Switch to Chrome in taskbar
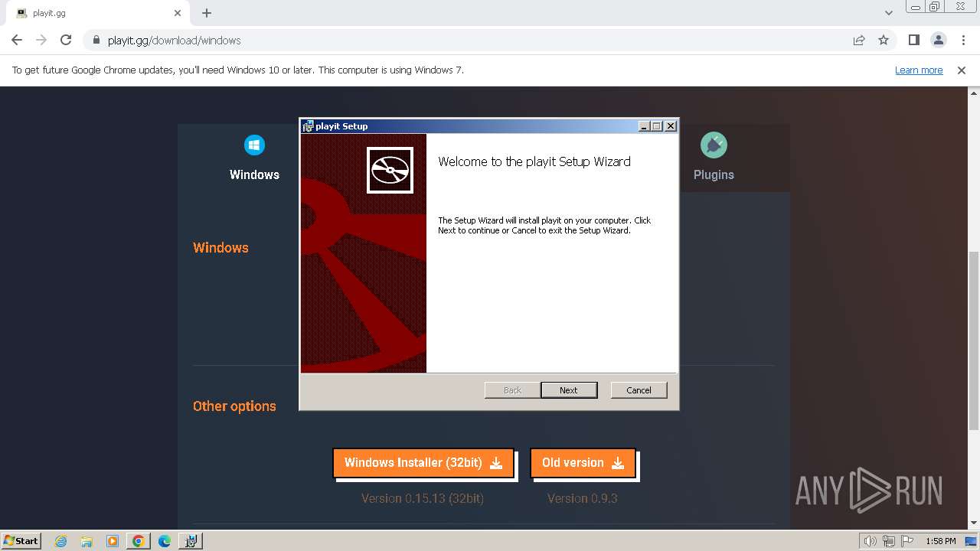980x551 pixels. click(138, 541)
